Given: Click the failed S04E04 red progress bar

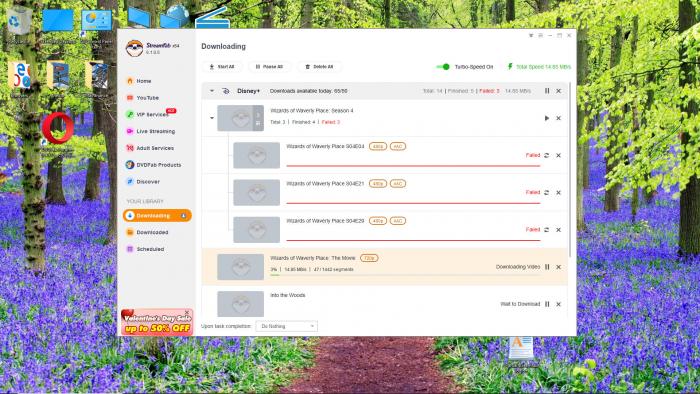Looking at the screenshot, I should [413, 166].
